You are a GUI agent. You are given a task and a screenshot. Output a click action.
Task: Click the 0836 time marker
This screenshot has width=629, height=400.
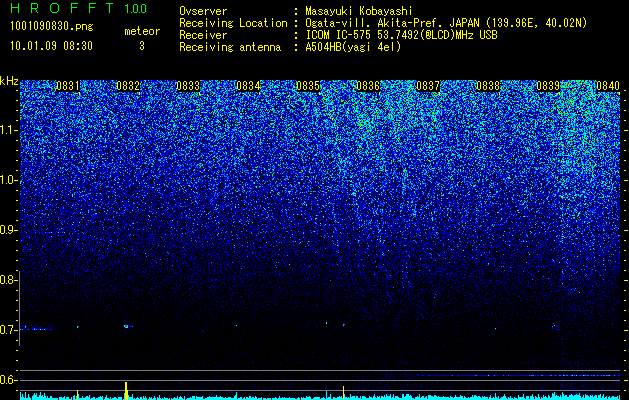[x=368, y=86]
